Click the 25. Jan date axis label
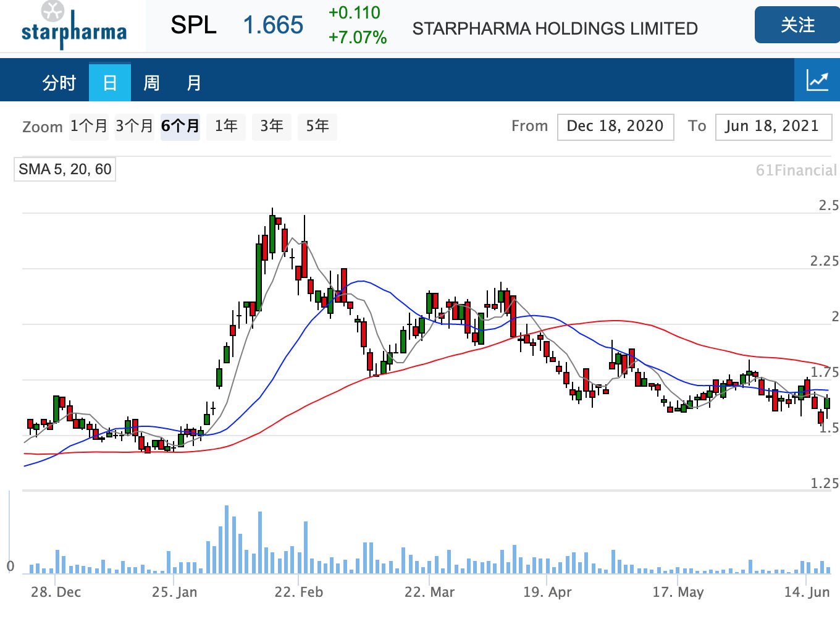840x624 pixels. click(175, 592)
